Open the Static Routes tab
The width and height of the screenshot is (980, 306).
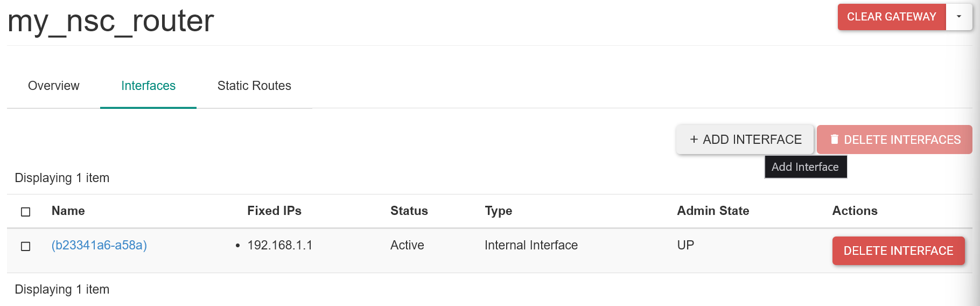coord(254,86)
